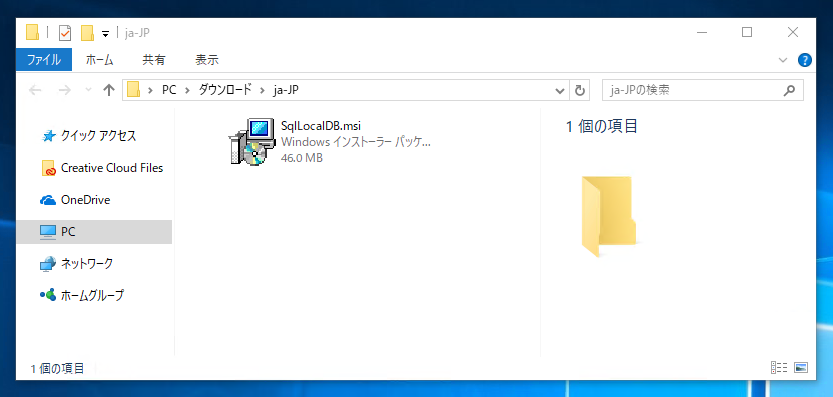Click the 46.0 MB file size text

tap(301, 158)
